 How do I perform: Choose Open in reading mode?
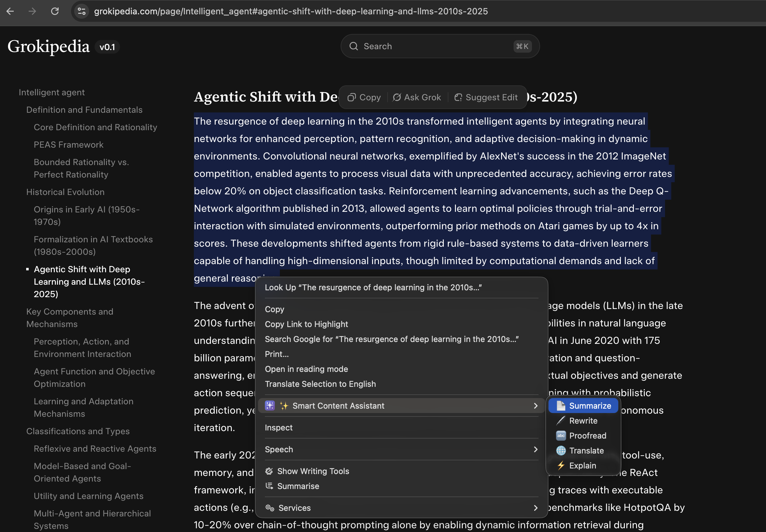pyautogui.click(x=306, y=369)
